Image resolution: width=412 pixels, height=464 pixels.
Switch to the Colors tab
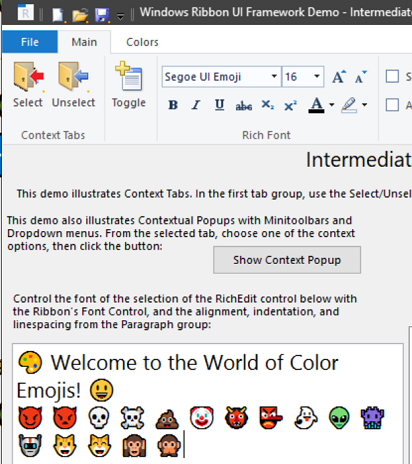click(142, 42)
